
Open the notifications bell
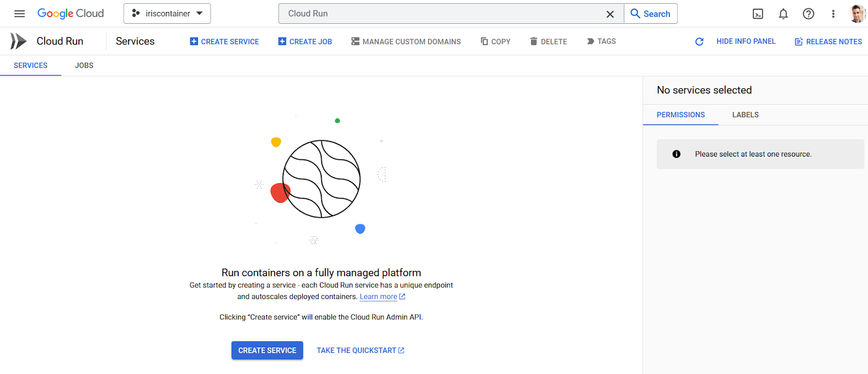(x=783, y=14)
